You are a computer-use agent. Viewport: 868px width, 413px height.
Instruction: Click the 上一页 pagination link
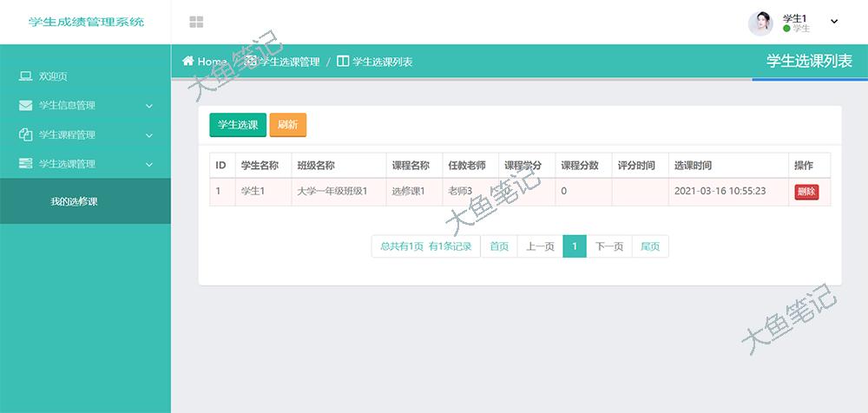pos(540,246)
